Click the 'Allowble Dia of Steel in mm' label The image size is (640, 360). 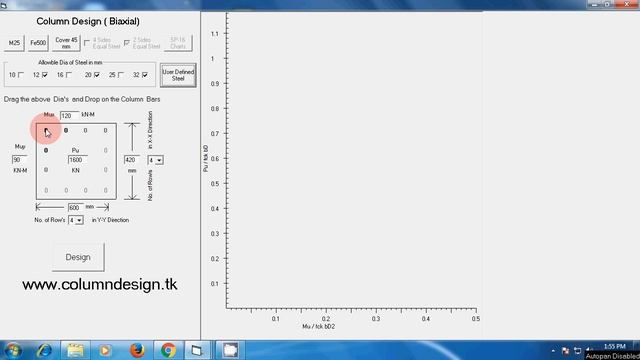[70, 62]
